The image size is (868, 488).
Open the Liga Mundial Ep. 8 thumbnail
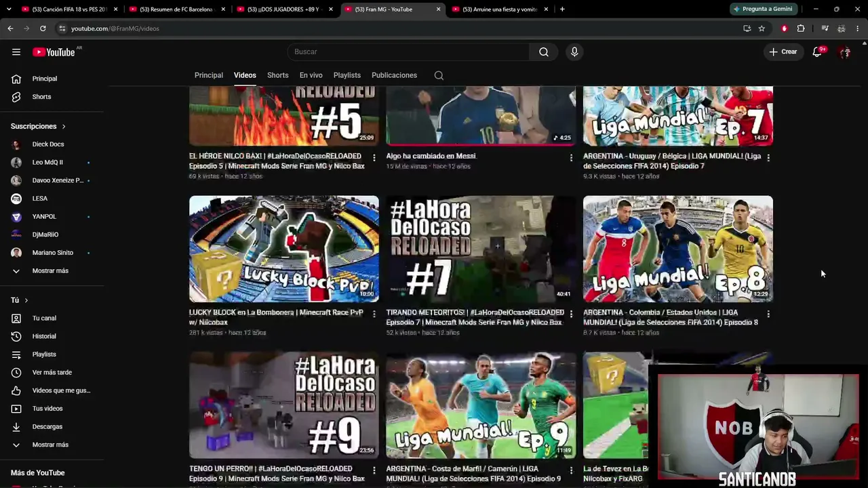pyautogui.click(x=678, y=249)
